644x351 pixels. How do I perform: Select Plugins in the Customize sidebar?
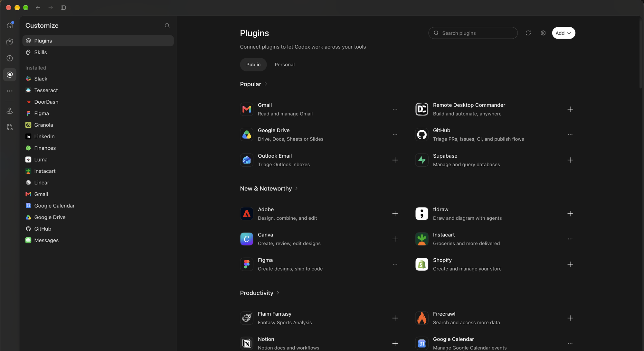(98, 41)
